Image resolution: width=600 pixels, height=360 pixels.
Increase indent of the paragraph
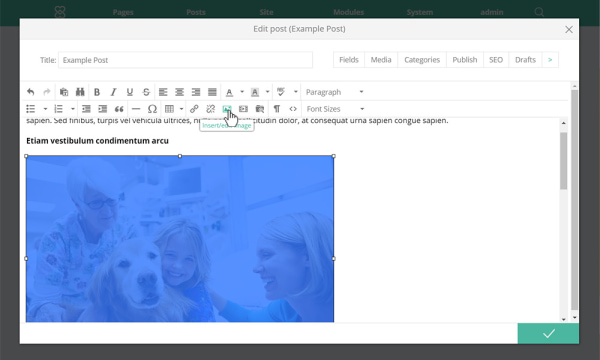pos(103,109)
